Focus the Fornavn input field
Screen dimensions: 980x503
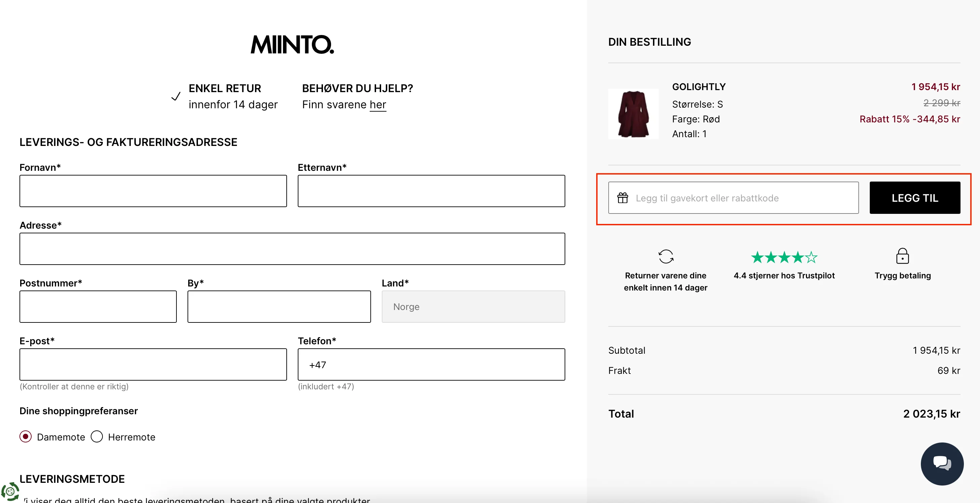click(153, 191)
